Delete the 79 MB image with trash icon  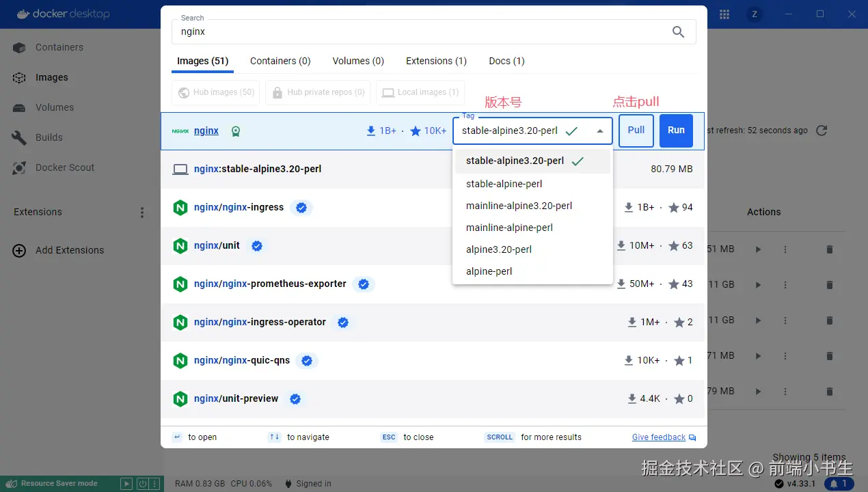coord(830,392)
